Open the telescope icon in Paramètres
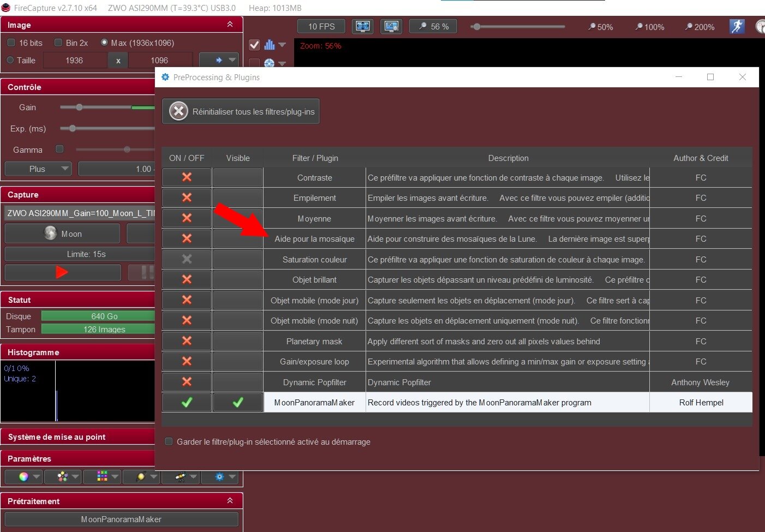The height and width of the screenshot is (532, 765). (x=181, y=476)
